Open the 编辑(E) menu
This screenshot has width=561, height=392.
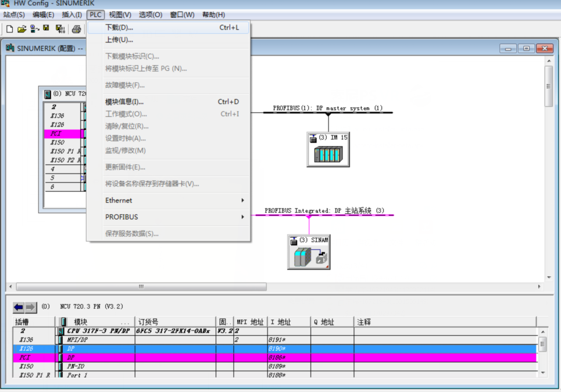pos(43,15)
